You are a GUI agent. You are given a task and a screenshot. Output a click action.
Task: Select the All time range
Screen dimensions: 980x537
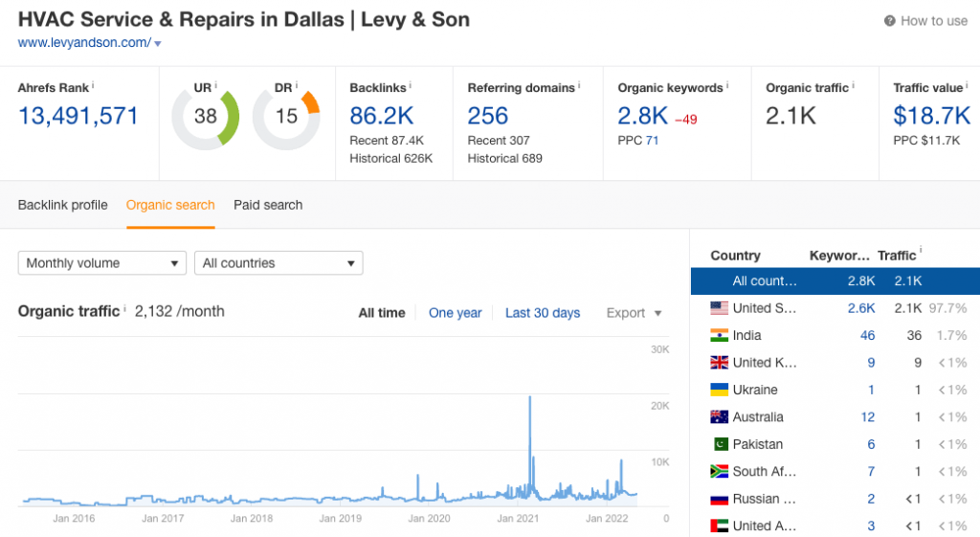tap(381, 313)
